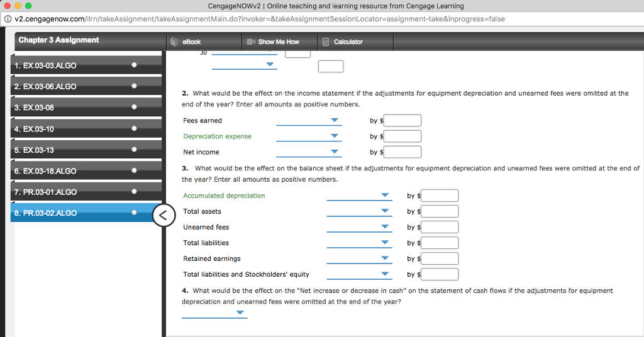Click the macOS green fullscreen window button
The width and height of the screenshot is (644, 337).
pos(28,6)
